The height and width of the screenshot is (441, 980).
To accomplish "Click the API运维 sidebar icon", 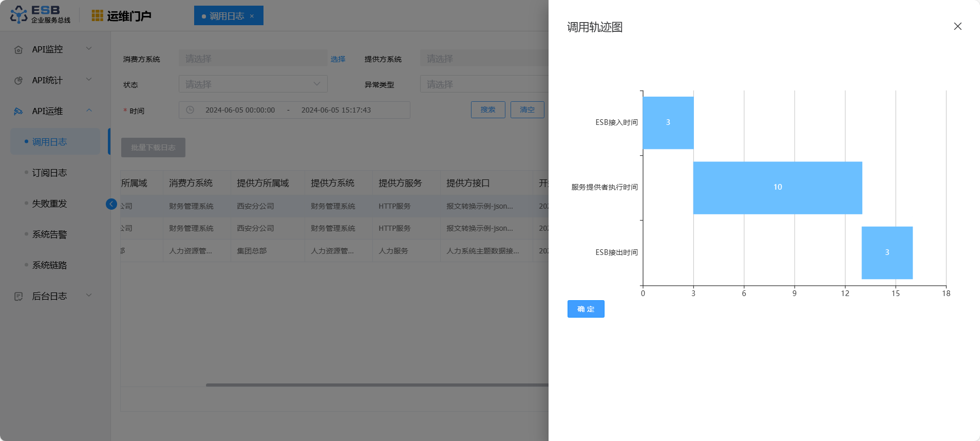I will [18, 112].
